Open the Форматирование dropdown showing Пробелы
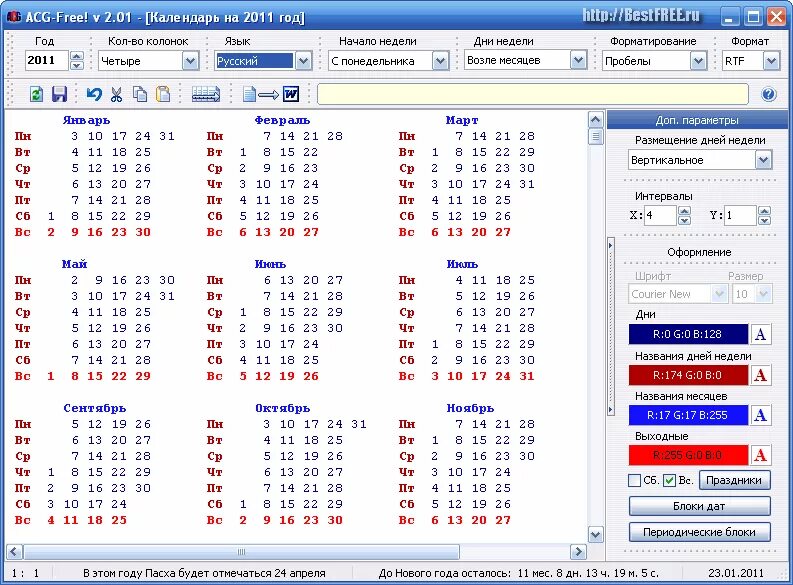Screen dimensions: 793x585 click(698, 61)
